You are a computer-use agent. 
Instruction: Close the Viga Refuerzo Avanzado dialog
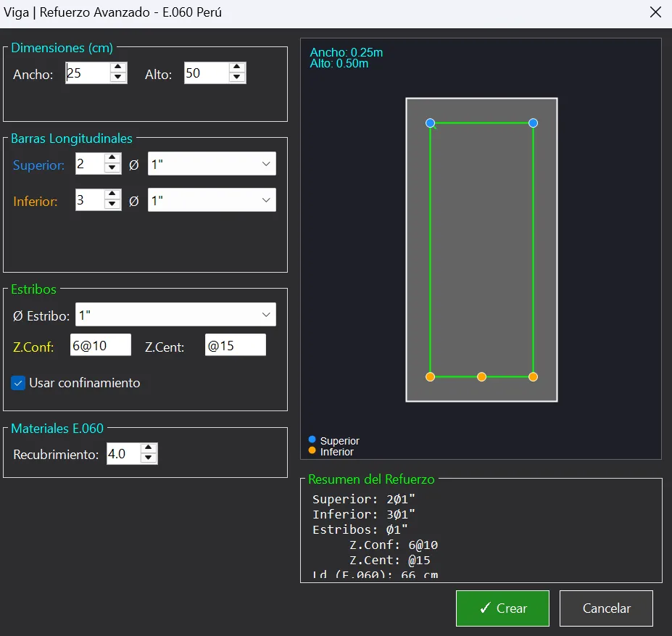[x=656, y=12]
